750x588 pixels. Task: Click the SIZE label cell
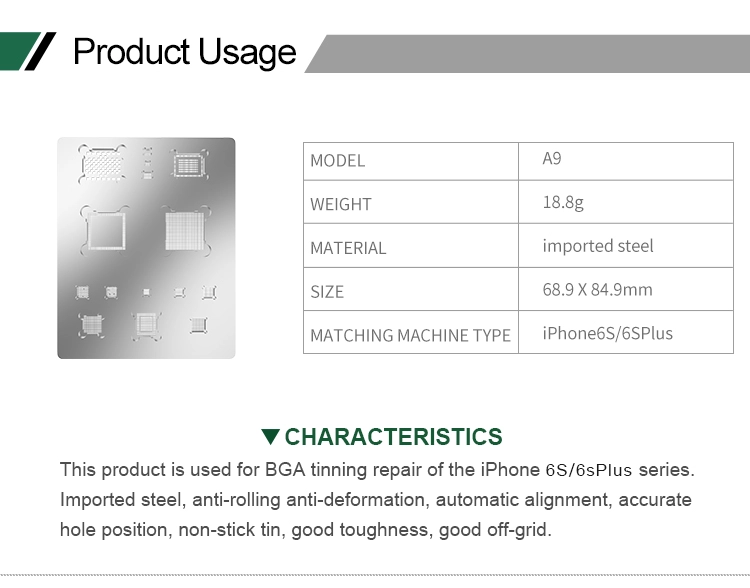tap(411, 289)
